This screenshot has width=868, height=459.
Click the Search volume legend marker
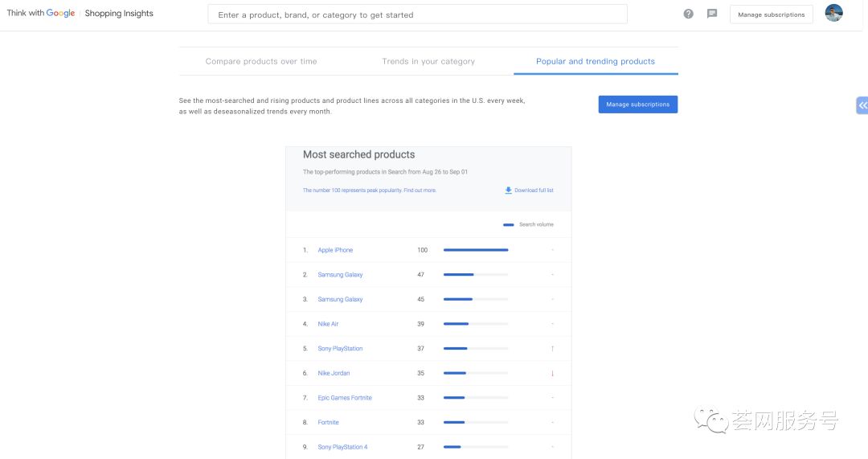[508, 225]
